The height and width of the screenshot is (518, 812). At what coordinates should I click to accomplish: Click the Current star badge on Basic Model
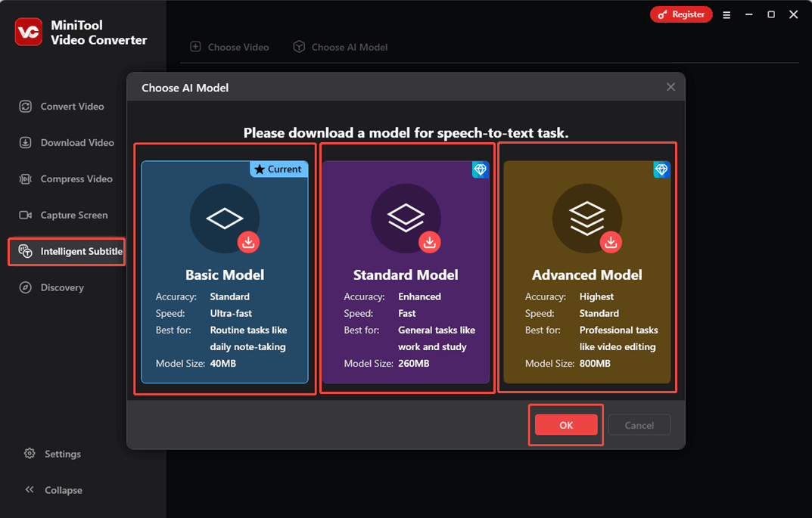click(x=278, y=169)
